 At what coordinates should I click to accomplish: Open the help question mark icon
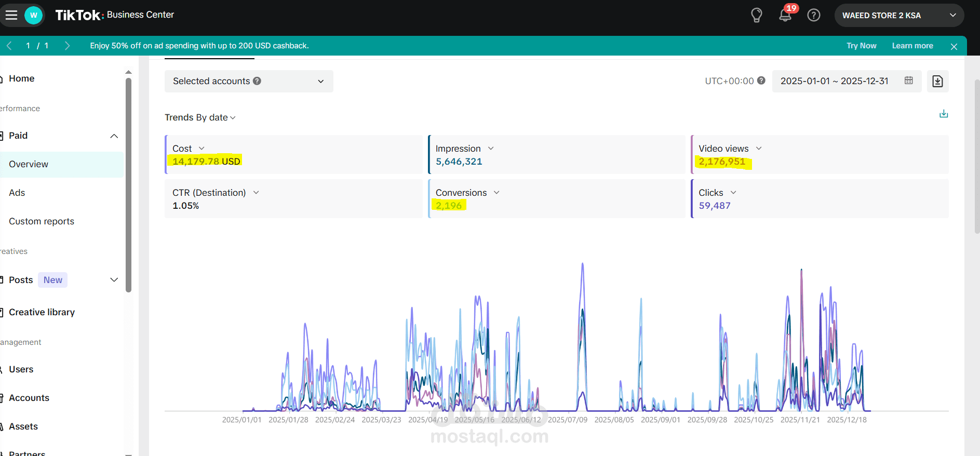814,15
